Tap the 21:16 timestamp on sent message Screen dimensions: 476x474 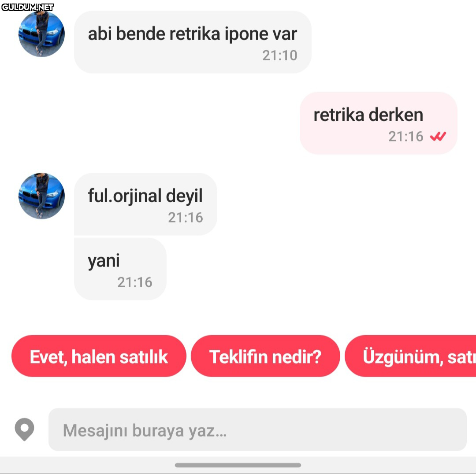(406, 137)
